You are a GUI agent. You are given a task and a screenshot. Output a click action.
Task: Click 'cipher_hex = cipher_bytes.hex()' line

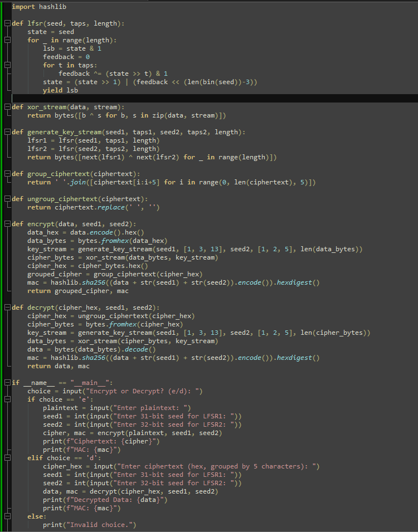point(88,266)
